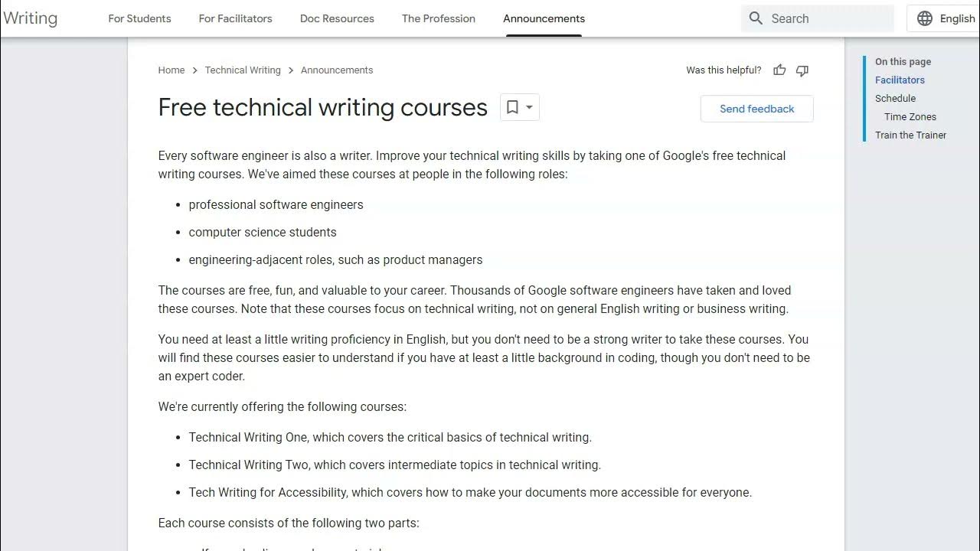This screenshot has height=551, width=980.
Task: Click the thumbs down not helpful icon
Action: 802,70
